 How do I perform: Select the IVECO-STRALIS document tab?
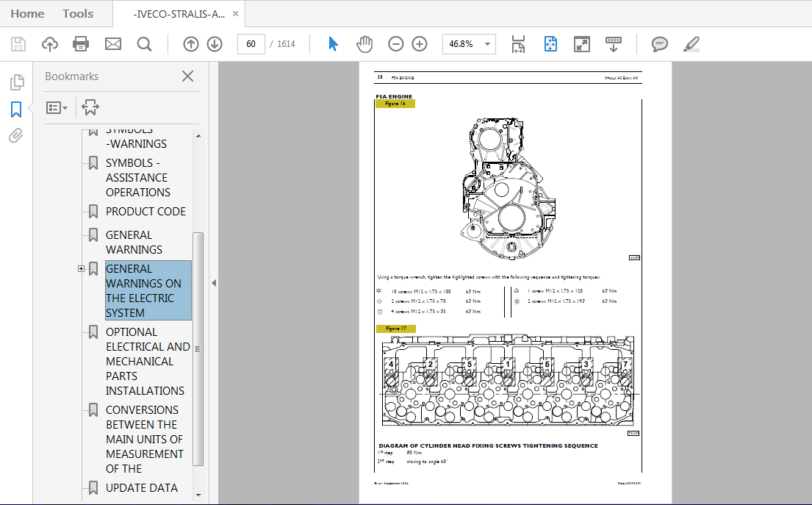[179, 14]
